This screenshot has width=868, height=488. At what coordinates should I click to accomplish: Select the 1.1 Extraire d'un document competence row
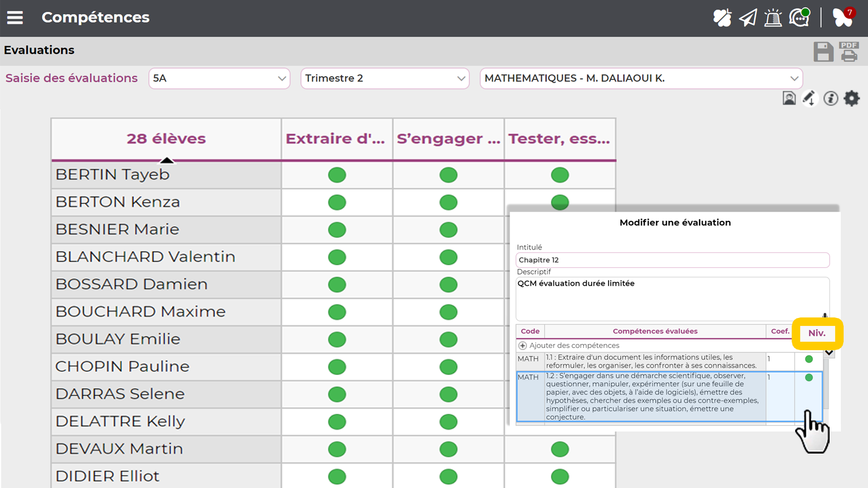tap(670, 361)
